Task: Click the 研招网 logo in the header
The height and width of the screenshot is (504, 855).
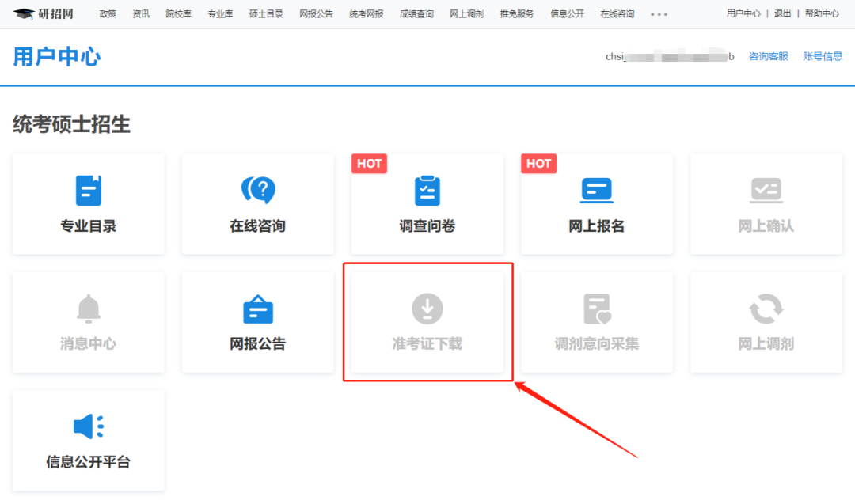Action: [44, 13]
